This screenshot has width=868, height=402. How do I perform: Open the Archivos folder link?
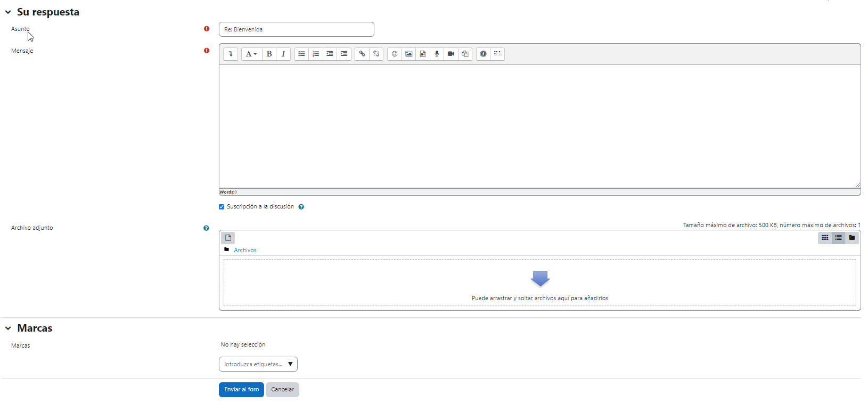point(245,250)
